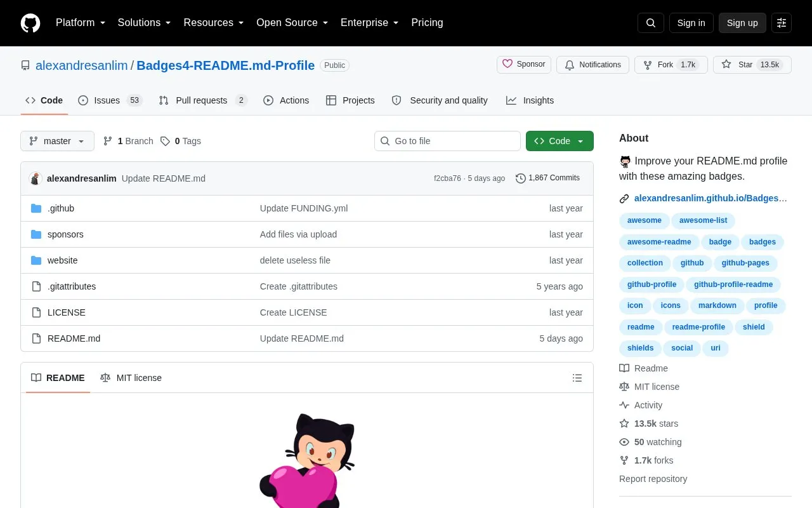The image size is (812, 508).
Task: Click the commit history clock icon
Action: point(521,178)
